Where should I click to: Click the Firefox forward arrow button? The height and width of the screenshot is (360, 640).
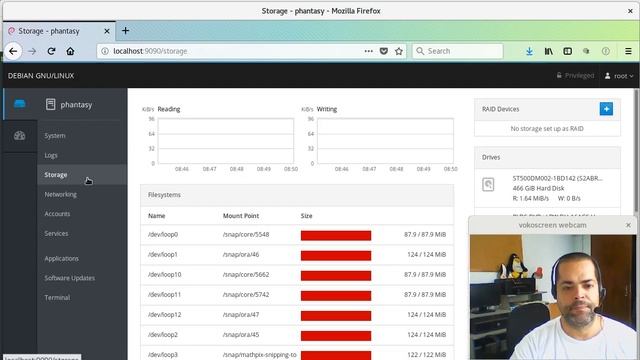click(32, 51)
